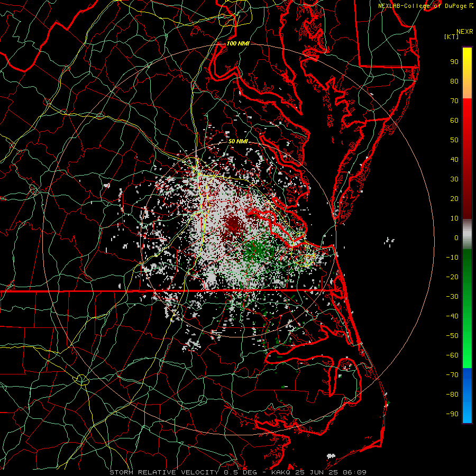This screenshot has height=476, width=476.
Task: Click the positive 20 knot scale label
Action: pos(454,198)
